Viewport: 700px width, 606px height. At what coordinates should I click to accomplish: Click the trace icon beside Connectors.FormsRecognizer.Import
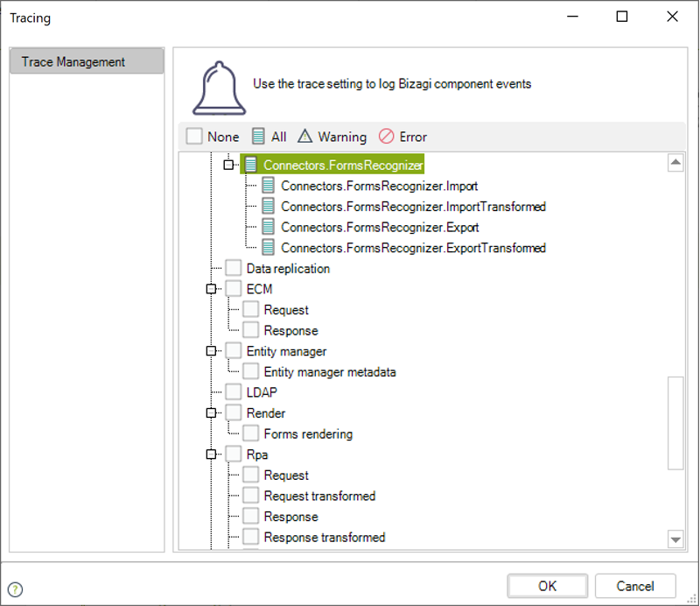268,185
